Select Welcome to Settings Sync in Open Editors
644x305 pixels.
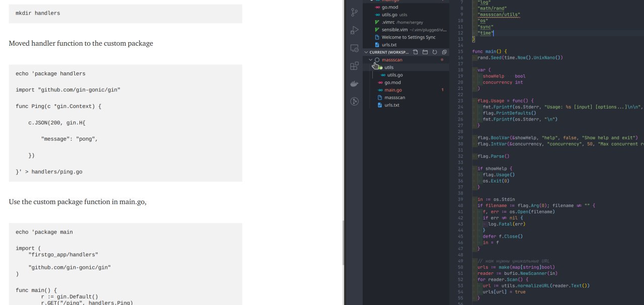click(x=406, y=37)
